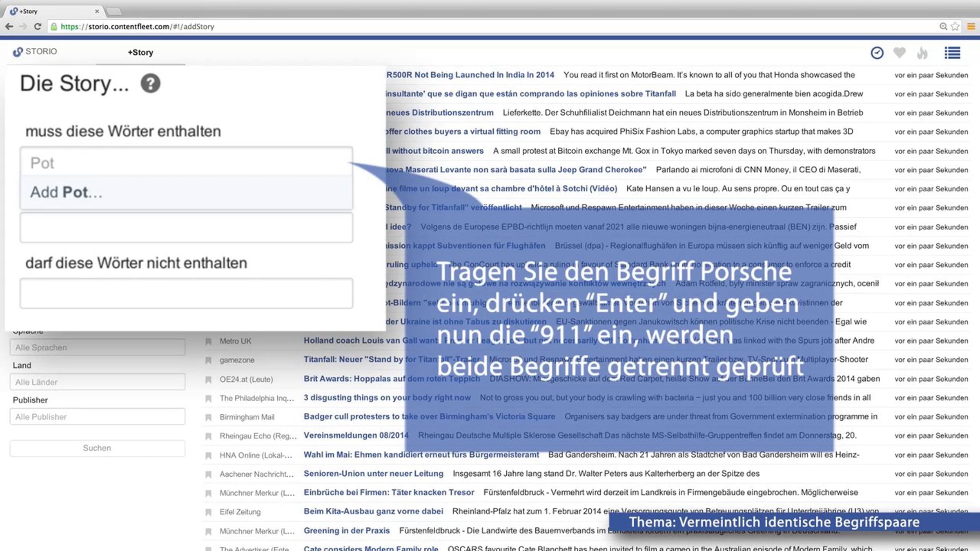The image size is (980, 551).
Task: Toggle bookmark flag for gamezone story
Action: pyautogui.click(x=208, y=360)
